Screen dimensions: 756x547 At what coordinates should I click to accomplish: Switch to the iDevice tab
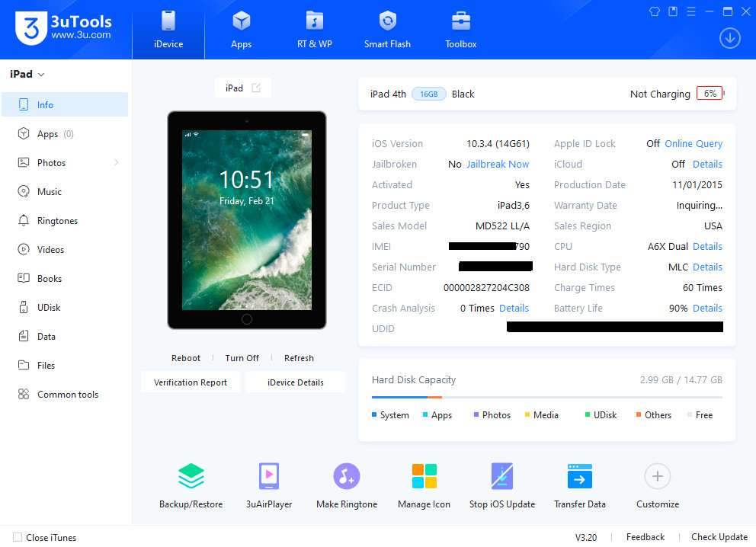pos(168,30)
